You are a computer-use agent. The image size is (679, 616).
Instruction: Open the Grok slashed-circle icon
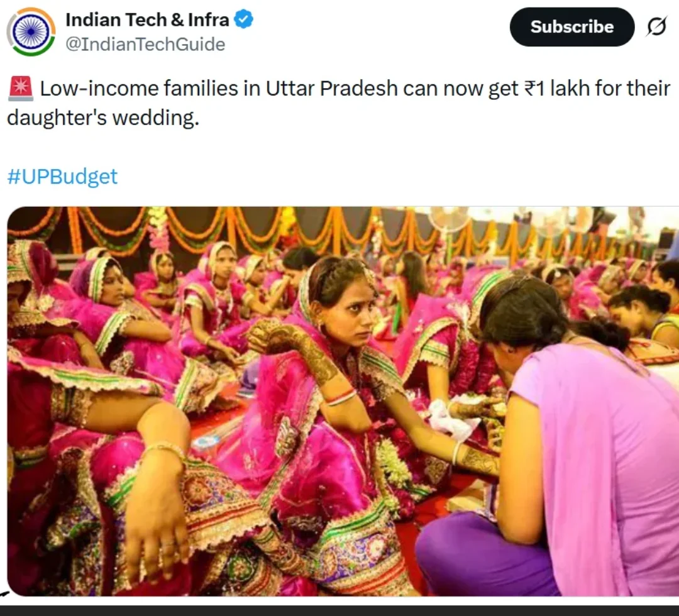656,27
